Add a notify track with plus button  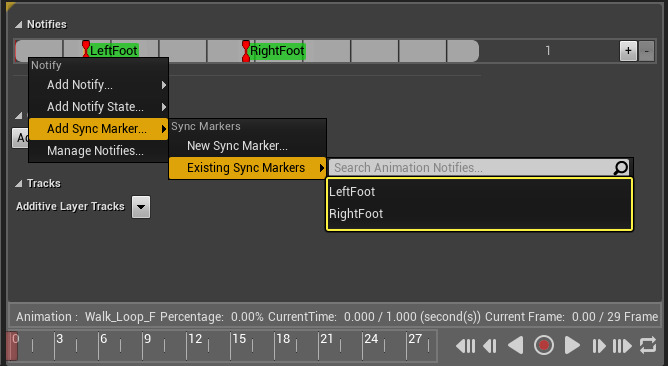pyautogui.click(x=628, y=51)
